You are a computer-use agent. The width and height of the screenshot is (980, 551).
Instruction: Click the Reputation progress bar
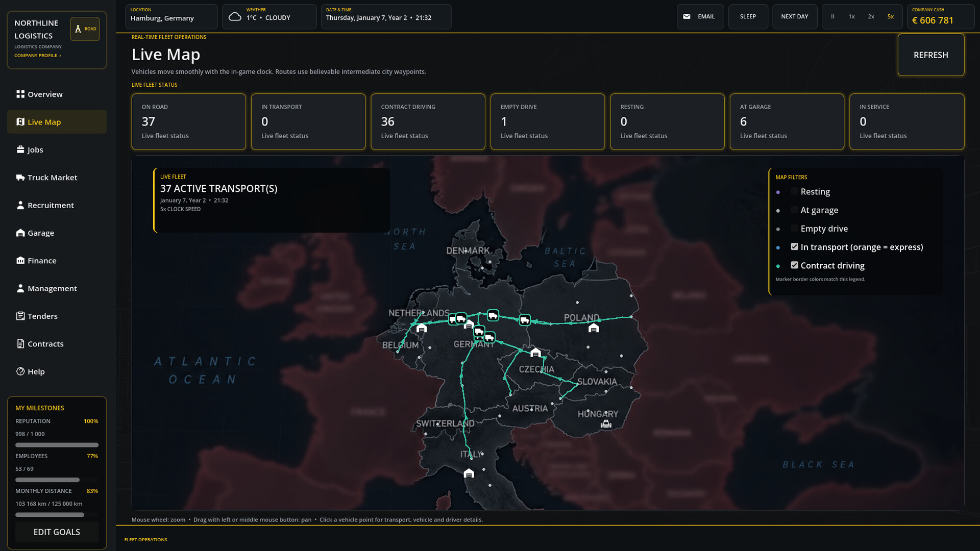57,445
